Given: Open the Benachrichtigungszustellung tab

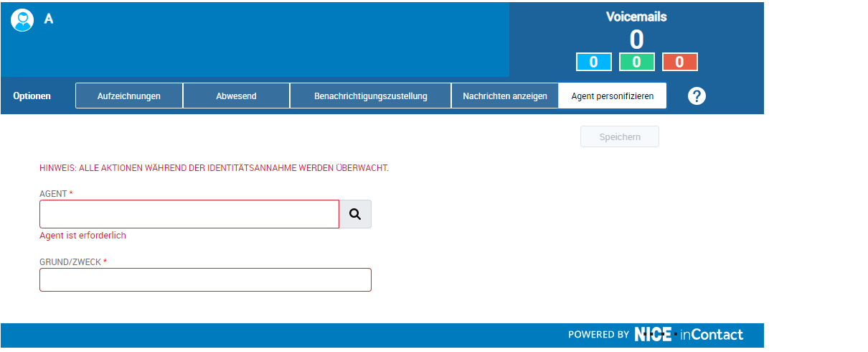Looking at the screenshot, I should [370, 96].
